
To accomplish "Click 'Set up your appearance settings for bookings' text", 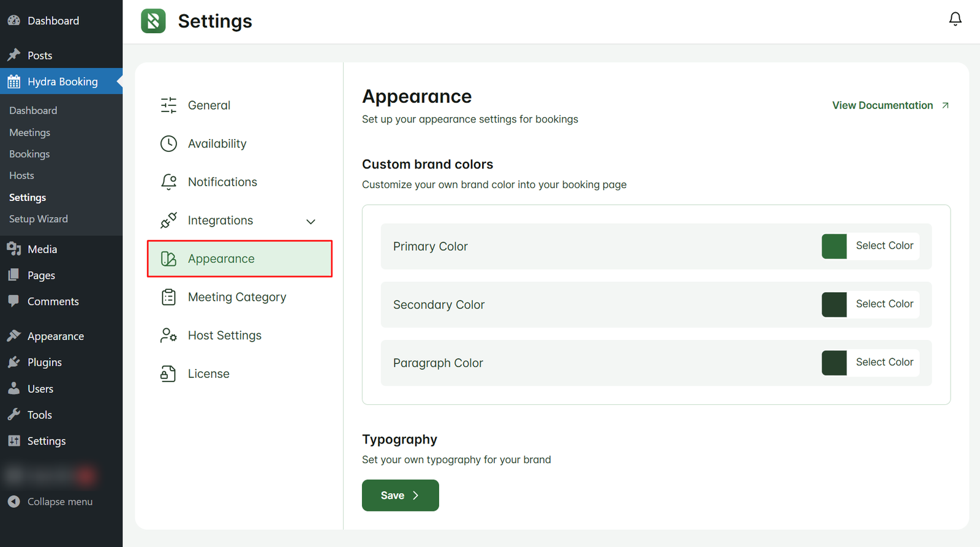I will coord(470,119).
